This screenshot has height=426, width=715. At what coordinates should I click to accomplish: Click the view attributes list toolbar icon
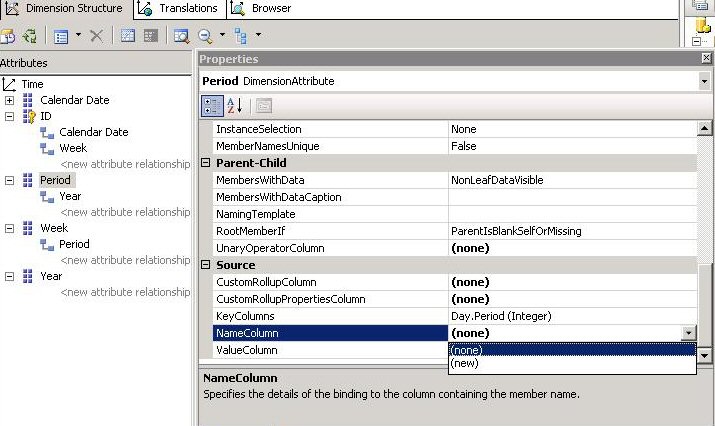pos(61,36)
